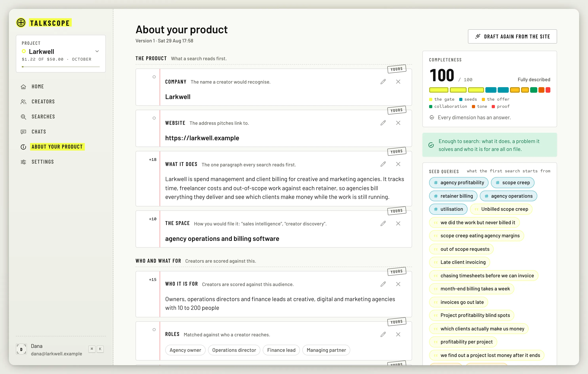The height and width of the screenshot is (374, 588).
Task: Click 'Every dimension has an answer' text
Action: click(x=474, y=118)
